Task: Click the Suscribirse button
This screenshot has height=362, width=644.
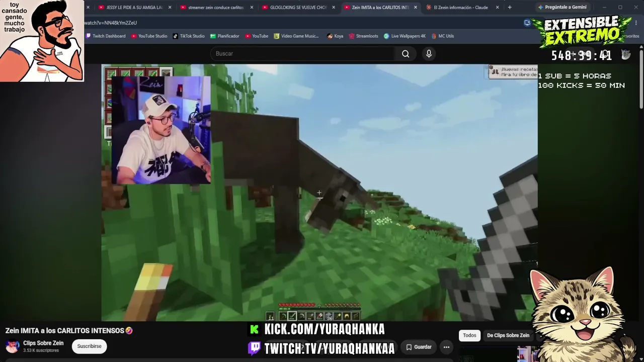Action: tap(89, 346)
